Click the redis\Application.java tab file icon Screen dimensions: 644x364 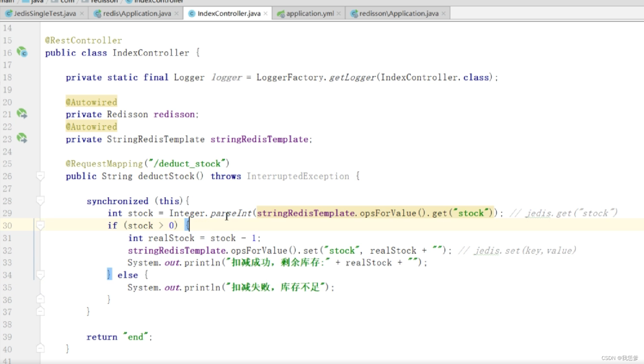(98, 14)
